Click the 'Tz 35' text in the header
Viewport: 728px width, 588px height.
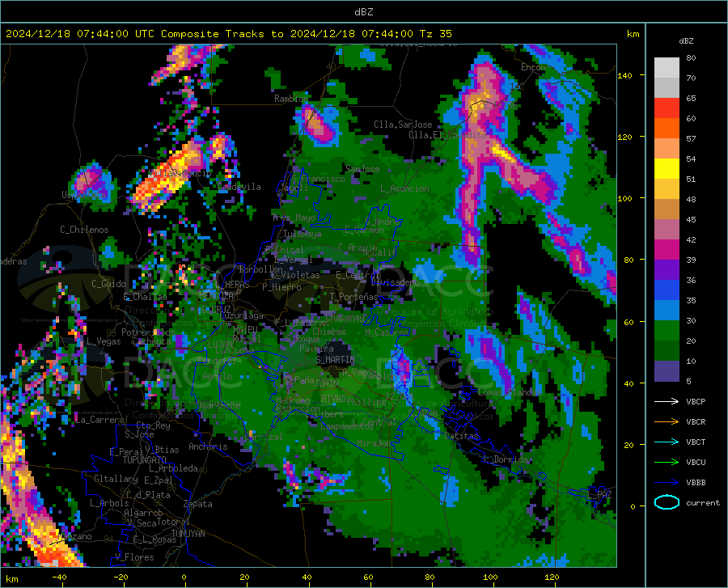(435, 34)
